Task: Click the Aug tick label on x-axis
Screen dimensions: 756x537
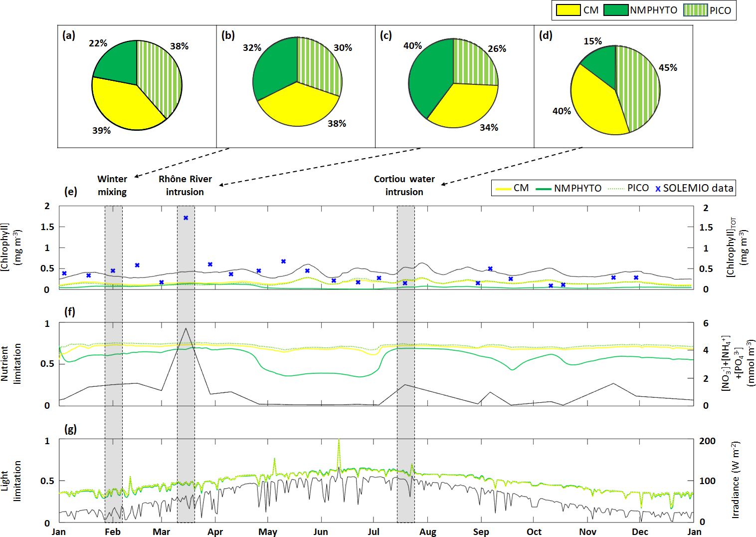Action: 427,532
